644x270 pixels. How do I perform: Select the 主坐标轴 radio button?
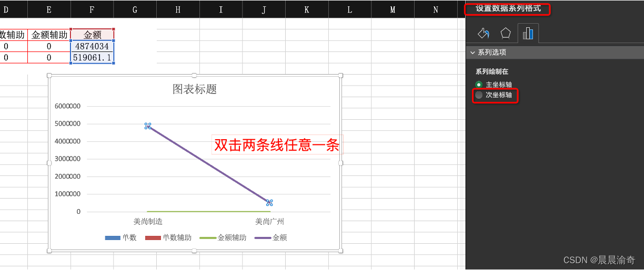pyautogui.click(x=479, y=85)
